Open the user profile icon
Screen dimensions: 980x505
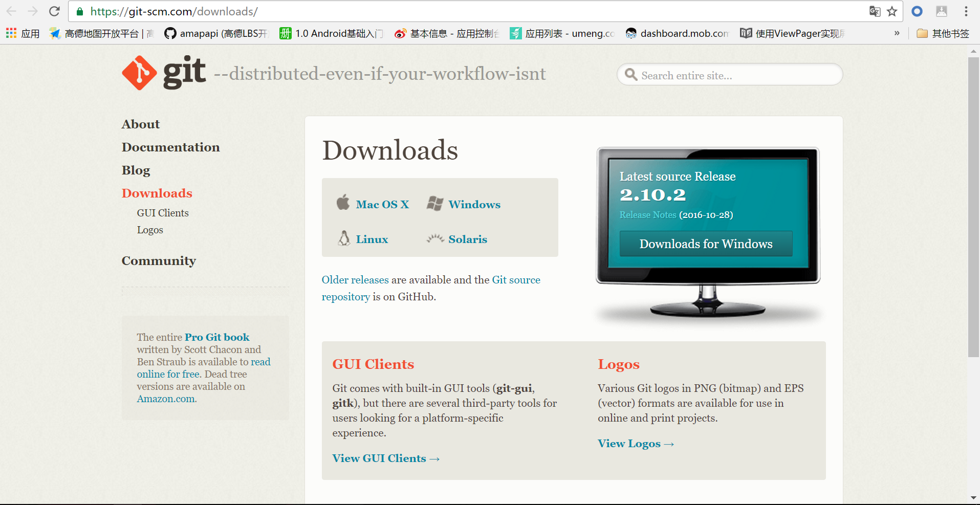(x=942, y=11)
